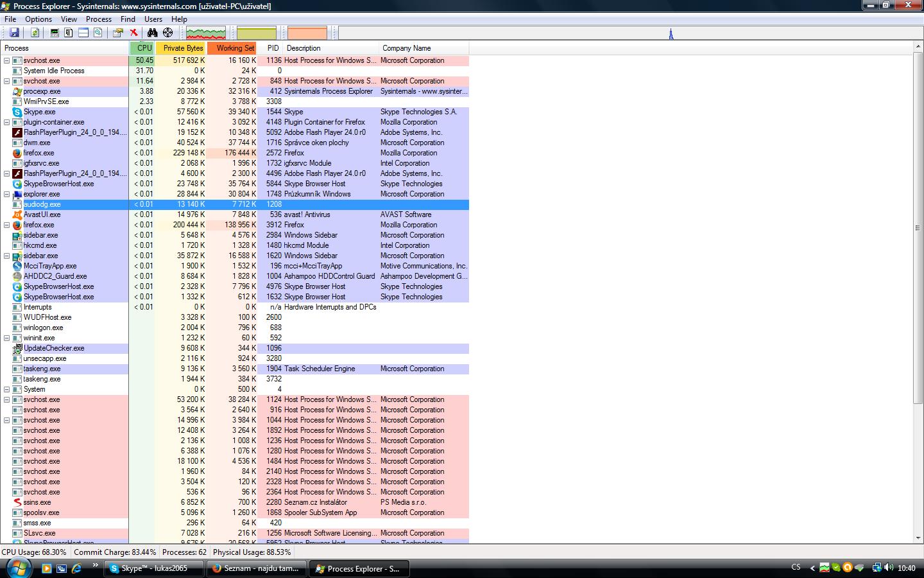The height and width of the screenshot is (578, 924).
Task: Collapse the System process tree node
Action: (x=7, y=389)
